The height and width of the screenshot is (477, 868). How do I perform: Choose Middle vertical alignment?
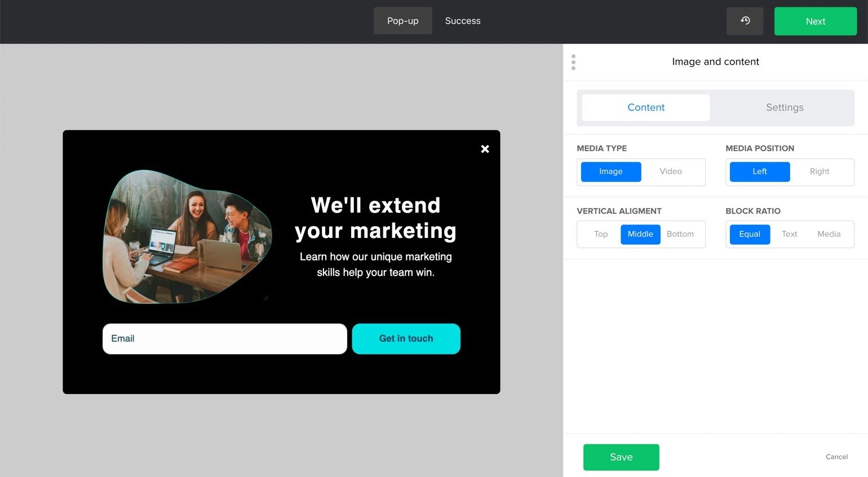[640, 234]
